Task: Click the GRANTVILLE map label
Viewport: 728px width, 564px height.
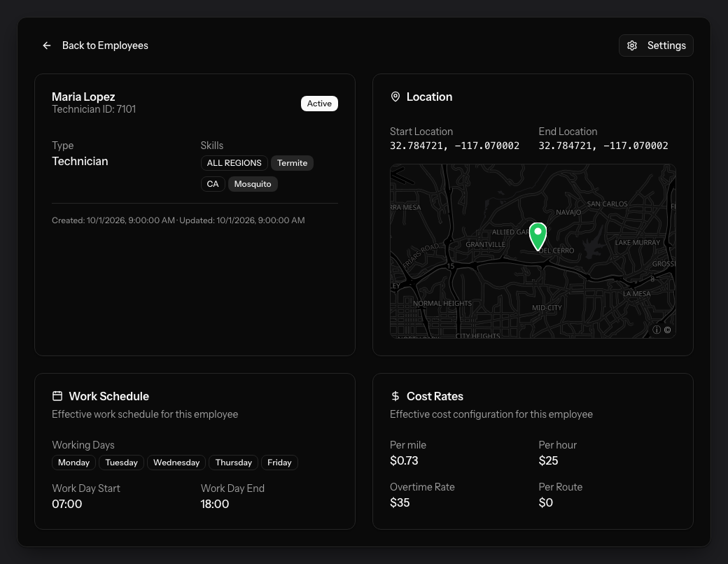Action: [485, 244]
